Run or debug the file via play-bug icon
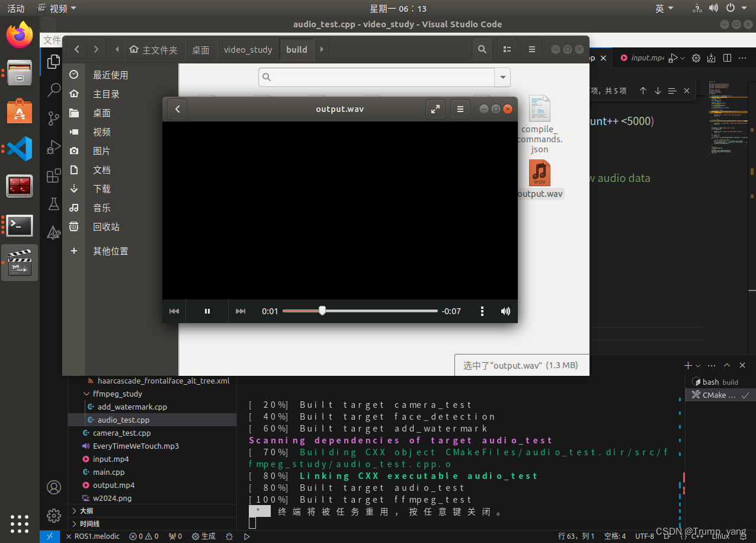Image resolution: width=756 pixels, height=543 pixels. [672, 58]
